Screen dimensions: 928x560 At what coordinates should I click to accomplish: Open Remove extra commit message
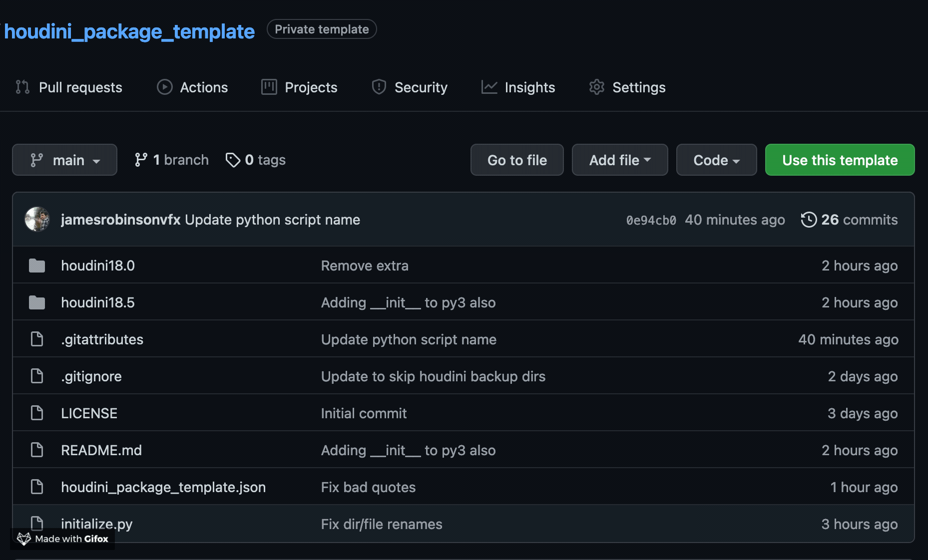[365, 266]
